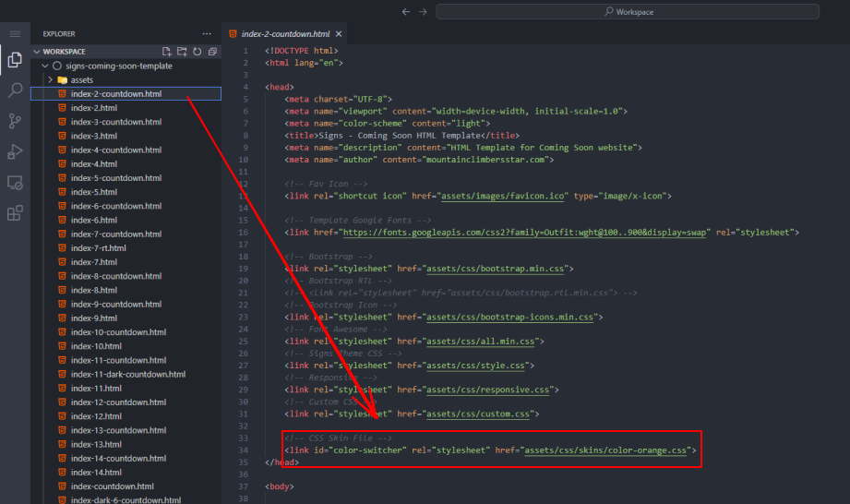Screen dimensions: 850x504
Task: Open the Explorer view in activity bar
Action: point(15,60)
